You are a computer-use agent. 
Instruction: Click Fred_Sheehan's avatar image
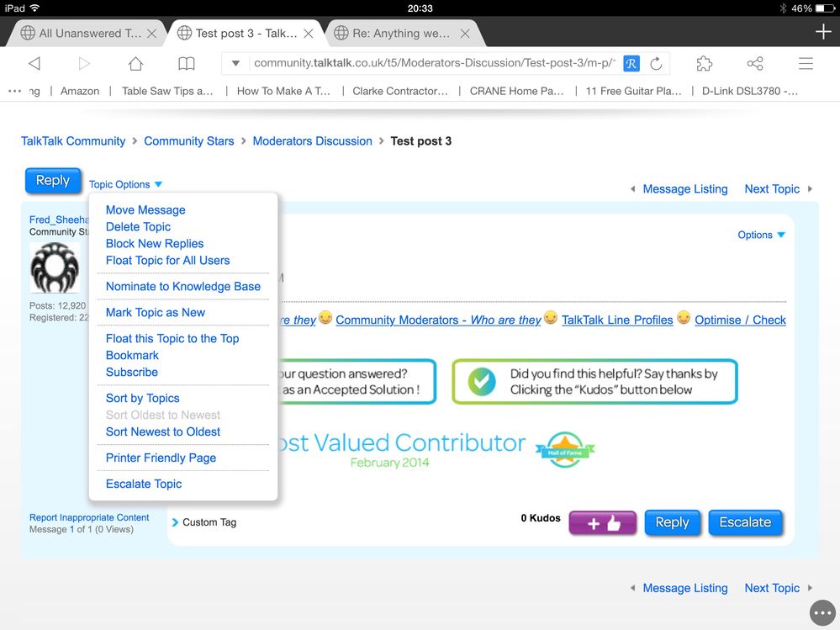pos(55,267)
